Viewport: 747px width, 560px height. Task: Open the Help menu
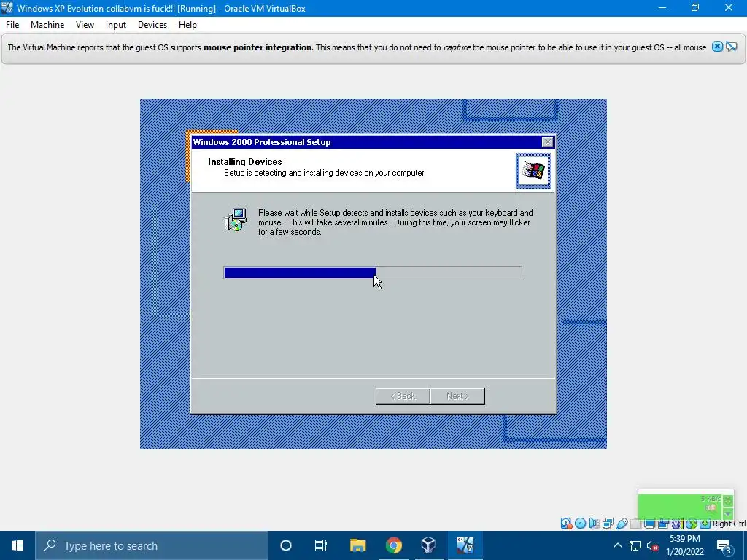(187, 25)
